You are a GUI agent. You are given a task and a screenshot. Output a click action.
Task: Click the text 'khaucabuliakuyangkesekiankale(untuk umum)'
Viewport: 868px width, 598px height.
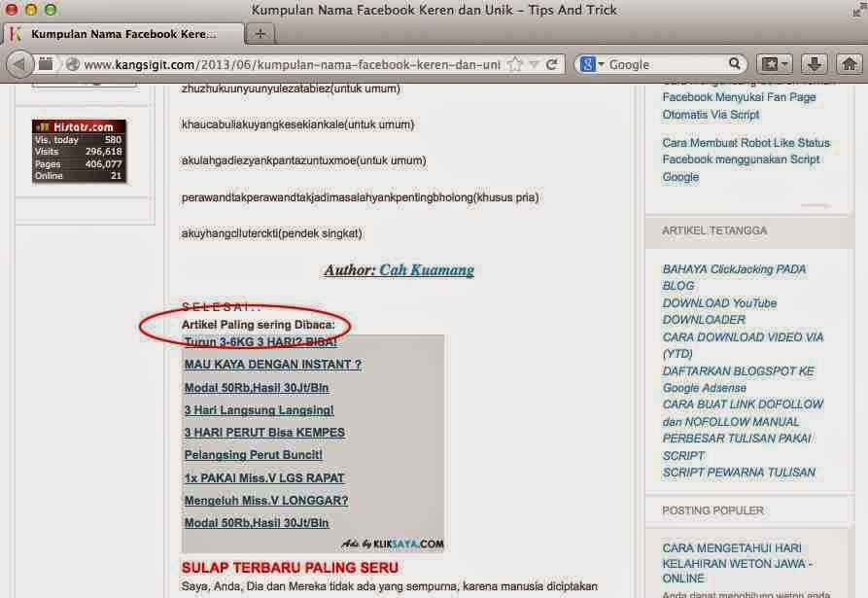pyautogui.click(x=297, y=124)
